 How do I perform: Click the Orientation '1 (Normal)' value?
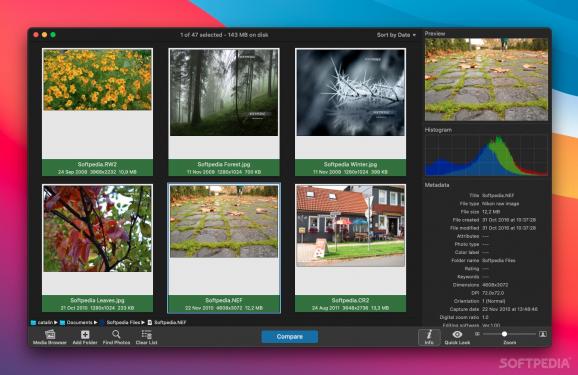[x=495, y=301]
